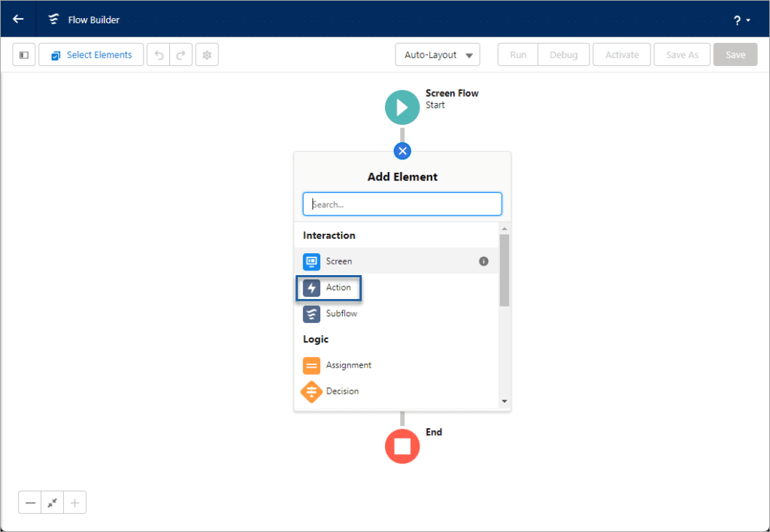The image size is (770, 532).
Task: Open flow settings gear icon
Action: (x=207, y=54)
